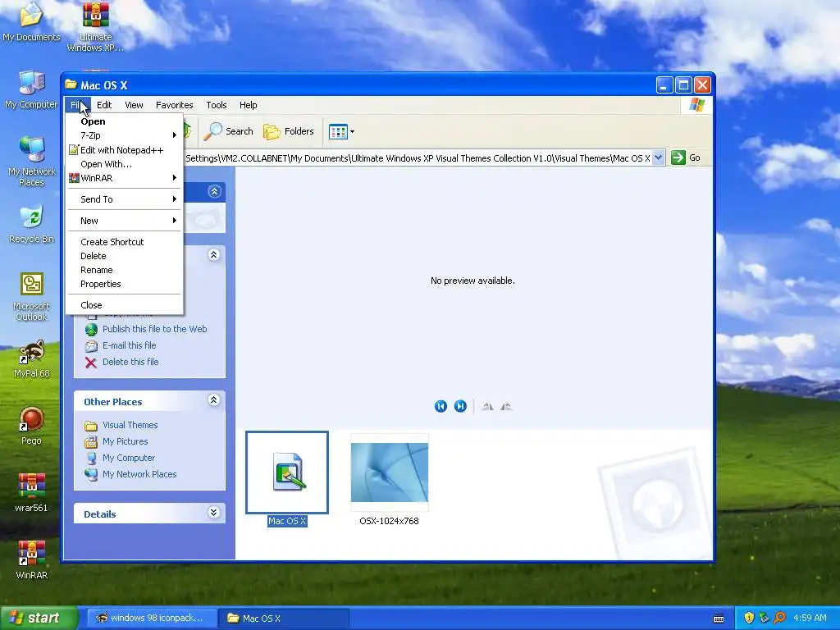
Task: Collapse the Other Places panel
Action: 214,400
